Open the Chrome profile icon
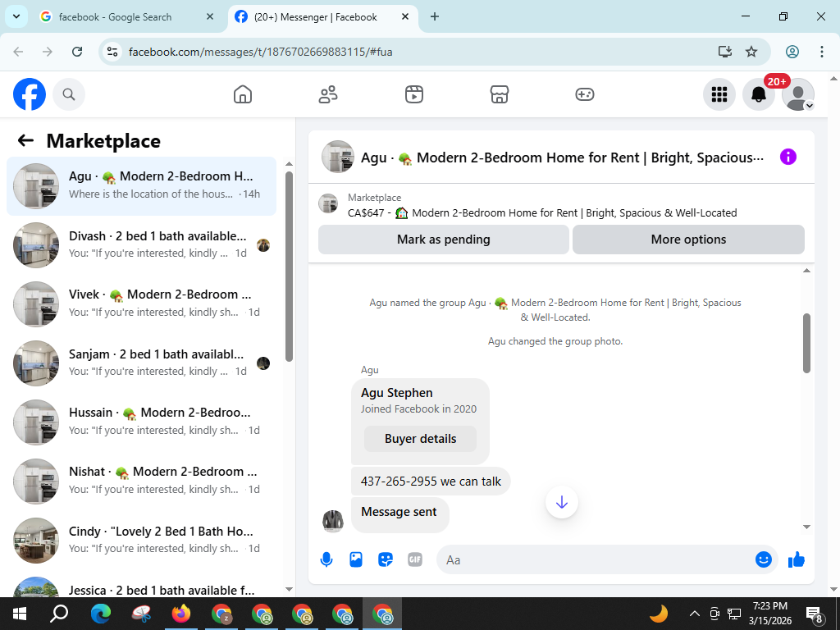This screenshot has width=840, height=630. (792, 52)
